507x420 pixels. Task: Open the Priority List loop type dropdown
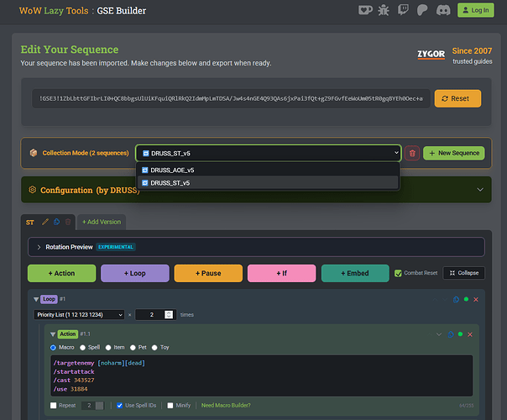79,314
